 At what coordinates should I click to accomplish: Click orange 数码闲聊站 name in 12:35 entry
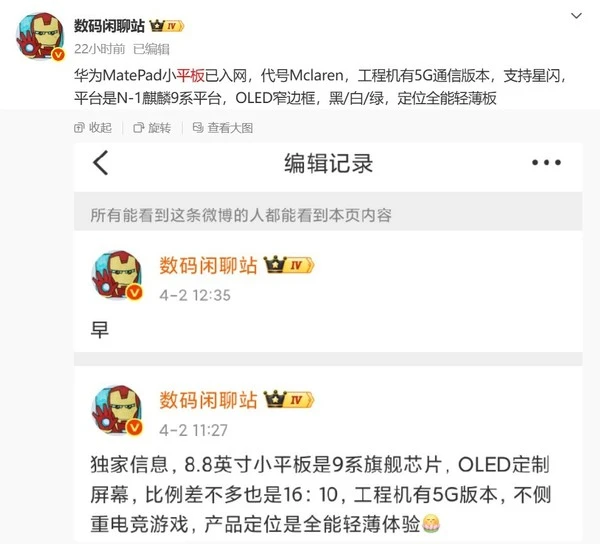click(x=208, y=265)
